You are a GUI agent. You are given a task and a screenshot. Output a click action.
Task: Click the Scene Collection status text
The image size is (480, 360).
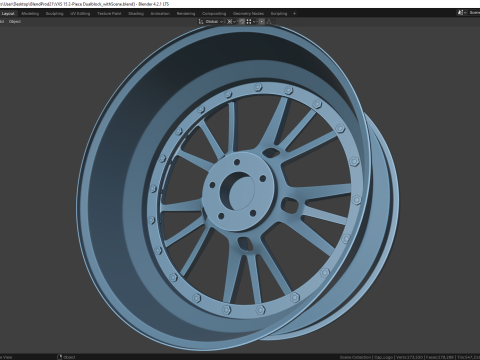[x=355, y=357]
